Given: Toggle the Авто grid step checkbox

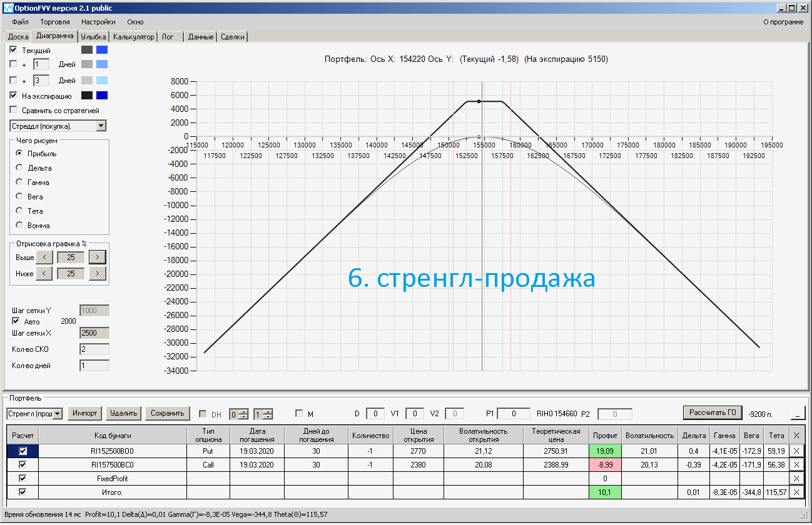Looking at the screenshot, I should (16, 321).
